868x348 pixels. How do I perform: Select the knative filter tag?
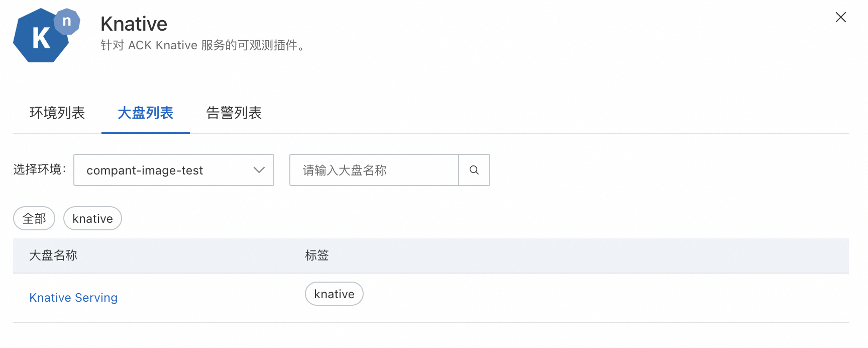point(92,218)
